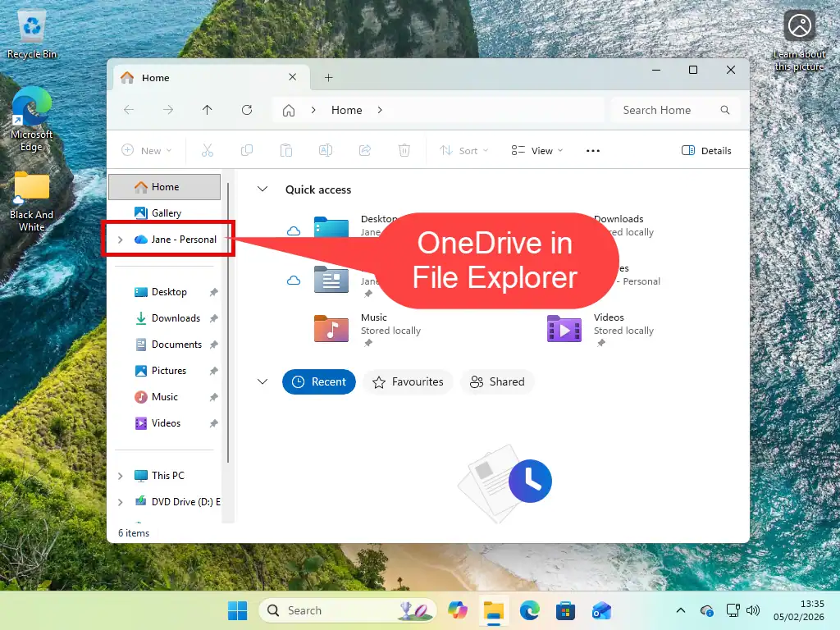The height and width of the screenshot is (630, 840).
Task: Click the Favourites button
Action: click(x=408, y=381)
